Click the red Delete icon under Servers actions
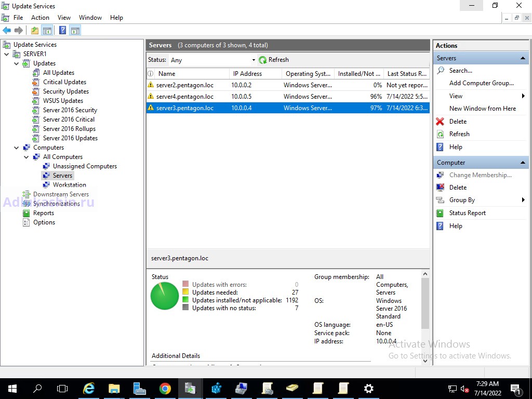Viewport: 532px width, 399px height. pos(440,122)
